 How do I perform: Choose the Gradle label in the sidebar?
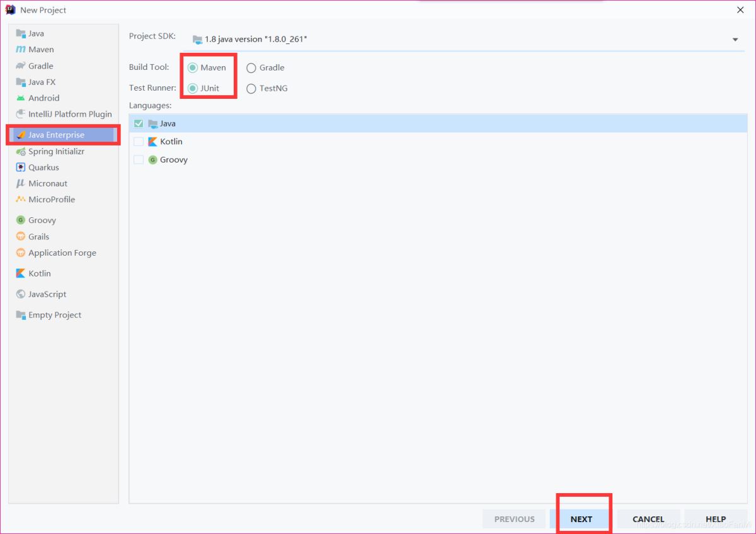coord(41,65)
